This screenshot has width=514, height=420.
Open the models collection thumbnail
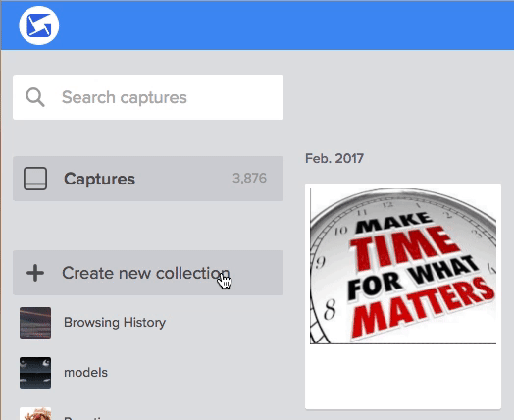35,373
